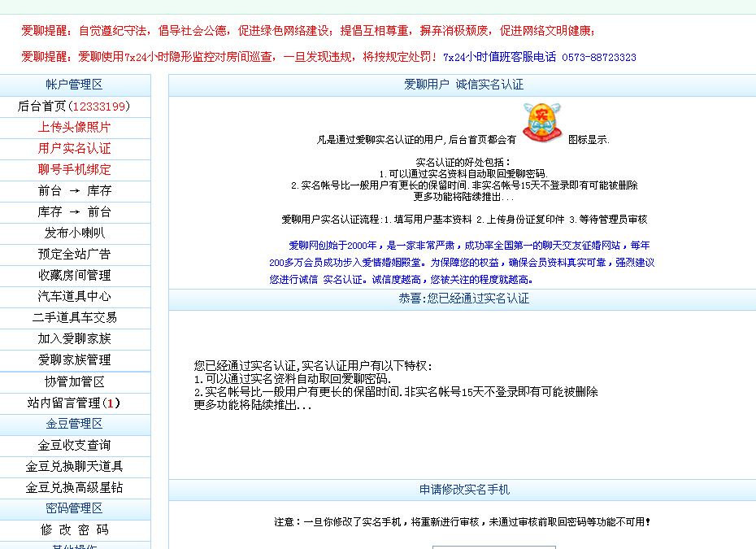Click 前台 → 库存 menu entry

pos(74,190)
